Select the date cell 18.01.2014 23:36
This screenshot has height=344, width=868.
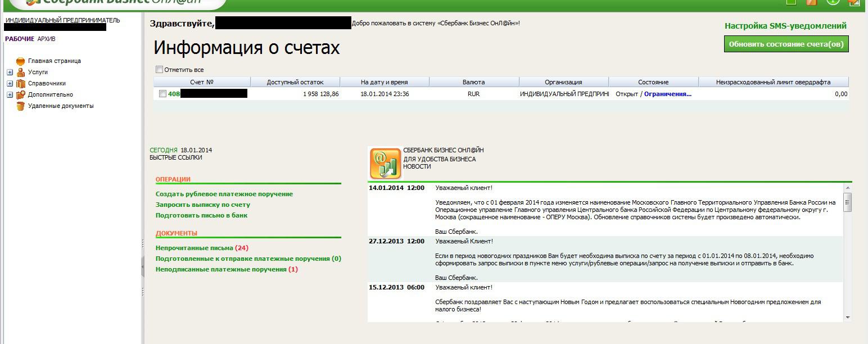(385, 94)
